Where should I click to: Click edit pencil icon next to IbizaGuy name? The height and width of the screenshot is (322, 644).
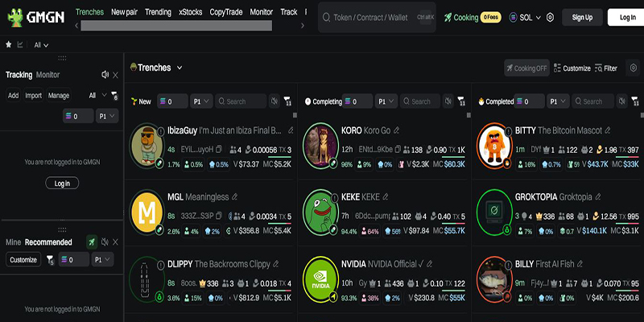pyautogui.click(x=291, y=130)
